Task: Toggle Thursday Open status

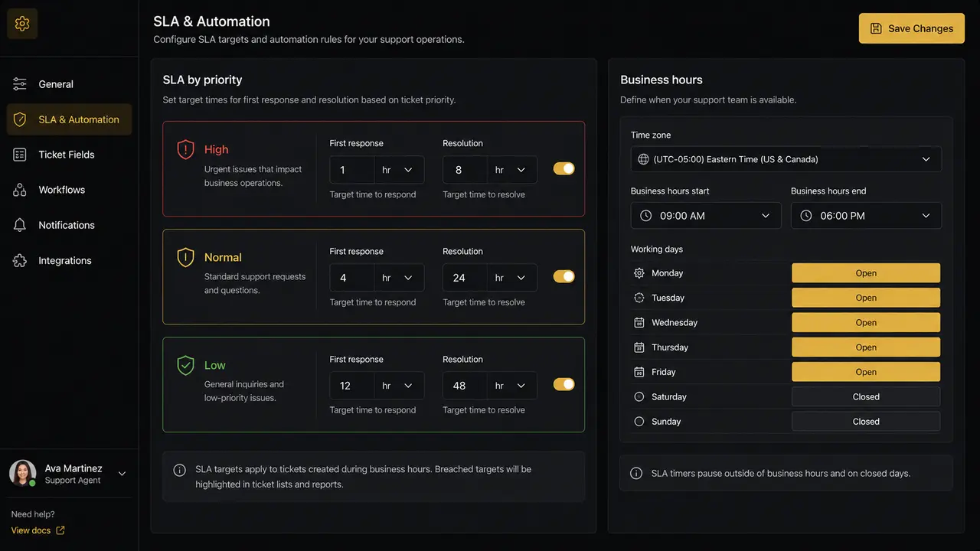Action: click(866, 347)
